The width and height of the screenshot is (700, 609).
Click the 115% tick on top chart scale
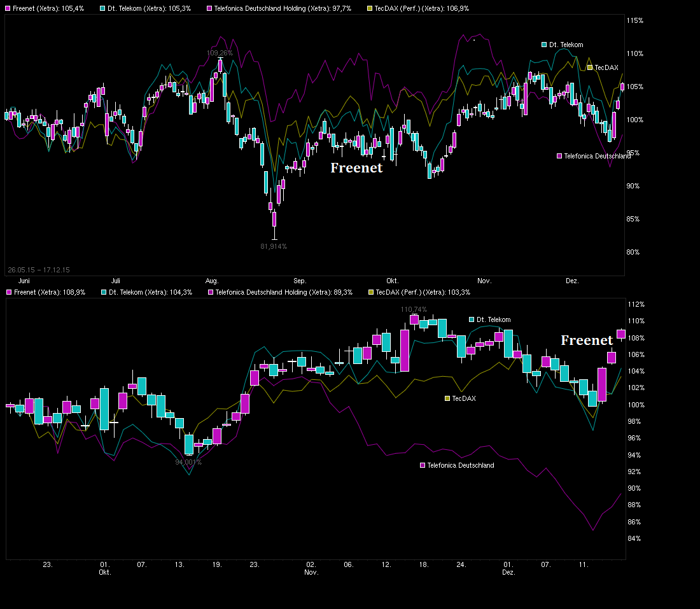point(635,20)
